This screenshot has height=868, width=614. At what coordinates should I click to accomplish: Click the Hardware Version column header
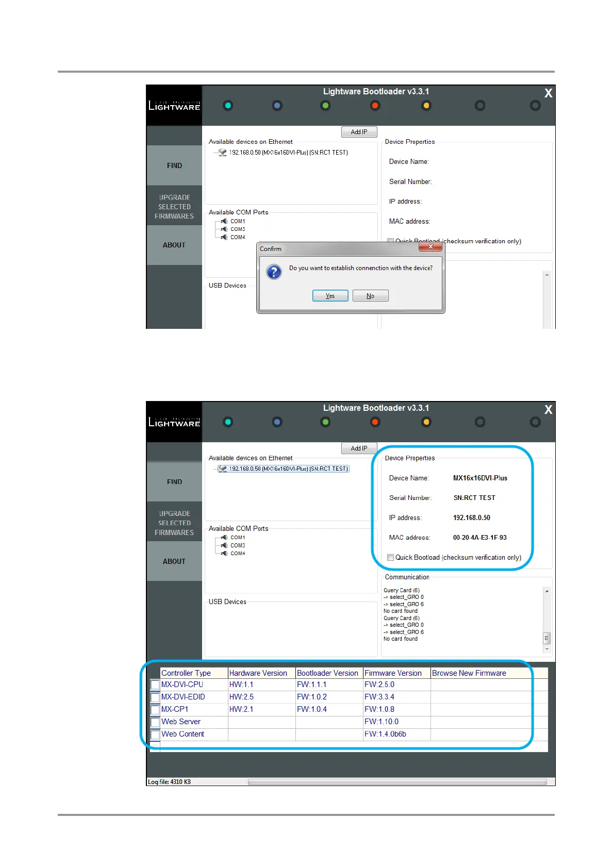click(x=262, y=673)
